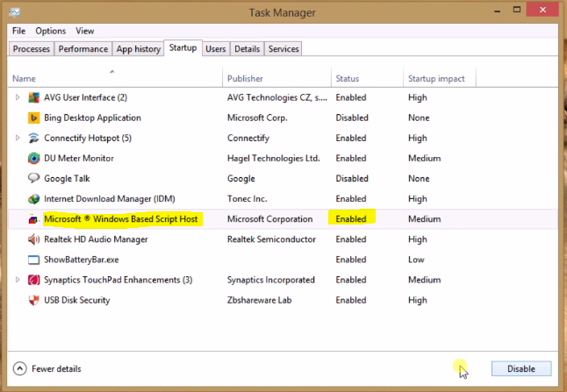Click publisher Hagel Technologies Ltd.
The width and height of the screenshot is (567, 392).
(x=273, y=158)
